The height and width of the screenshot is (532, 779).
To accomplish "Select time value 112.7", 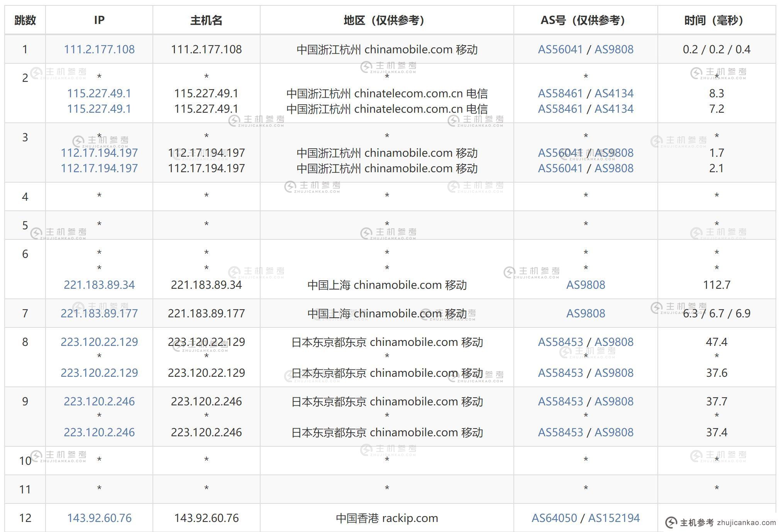I will point(716,285).
